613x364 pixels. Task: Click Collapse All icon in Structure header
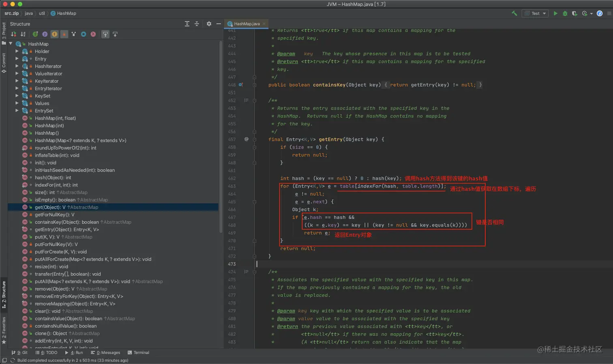197,24
